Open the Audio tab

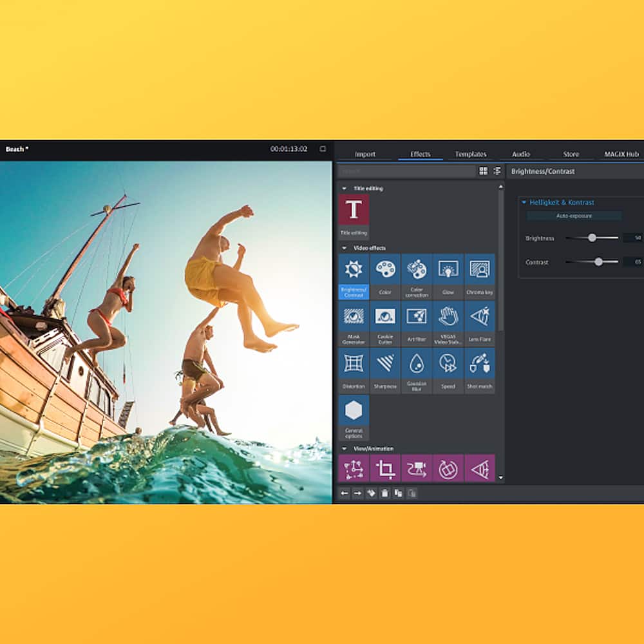[521, 154]
